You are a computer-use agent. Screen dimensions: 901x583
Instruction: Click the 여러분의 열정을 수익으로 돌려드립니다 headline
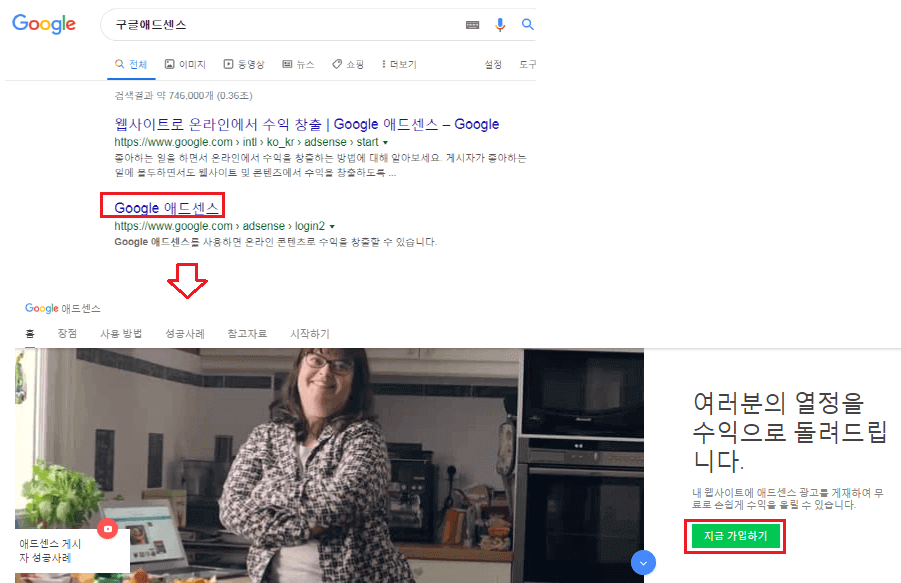(790, 431)
